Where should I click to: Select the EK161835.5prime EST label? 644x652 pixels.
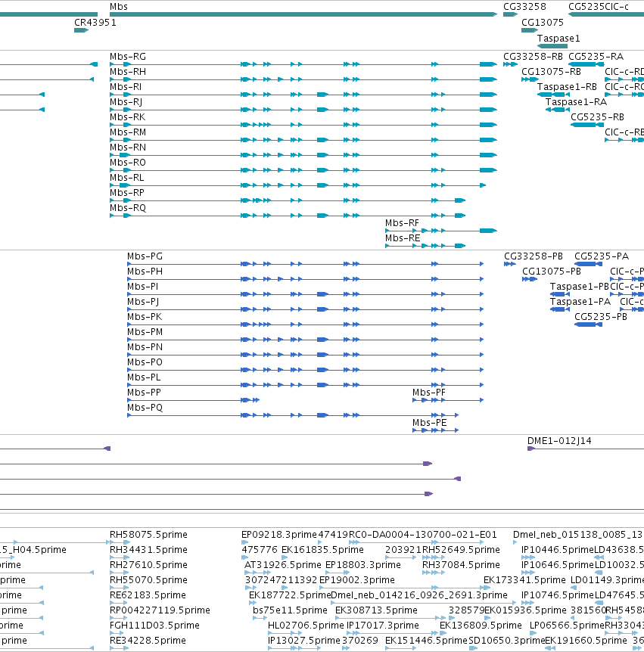coord(323,550)
